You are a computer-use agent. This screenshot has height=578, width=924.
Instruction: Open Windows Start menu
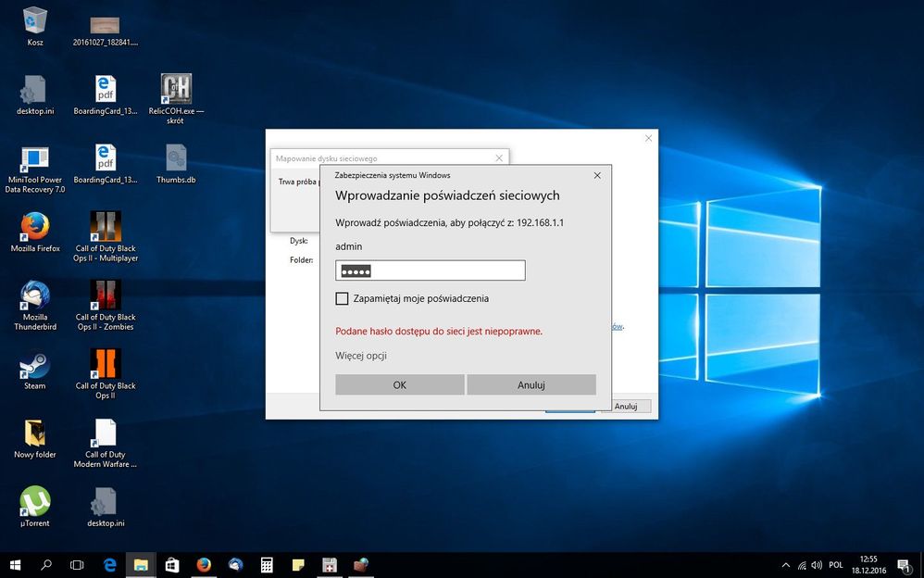click(x=15, y=564)
